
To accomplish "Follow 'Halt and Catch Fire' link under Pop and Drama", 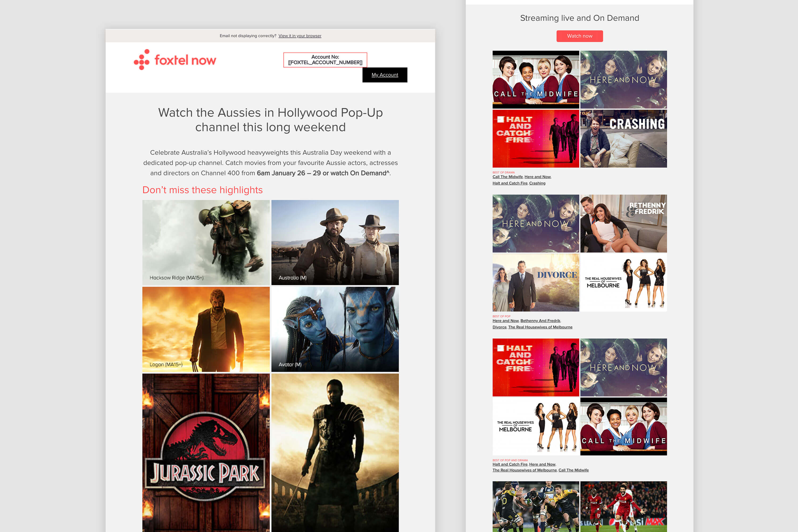I will pyautogui.click(x=510, y=464).
